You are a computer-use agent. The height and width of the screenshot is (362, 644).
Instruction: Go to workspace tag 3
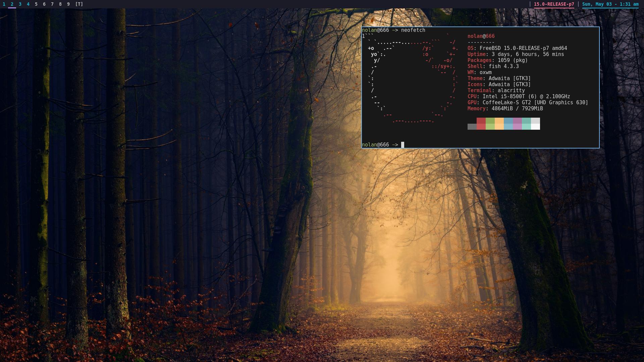(20, 4)
